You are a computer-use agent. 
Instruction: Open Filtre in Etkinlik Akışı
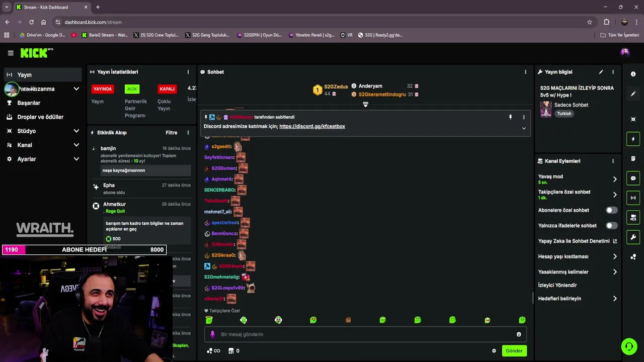(171, 133)
